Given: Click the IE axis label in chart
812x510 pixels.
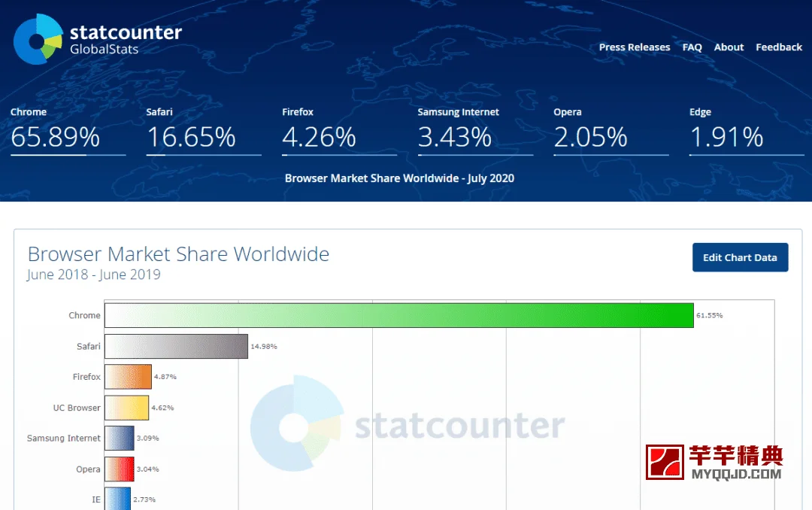Looking at the screenshot, I should (x=96, y=499).
